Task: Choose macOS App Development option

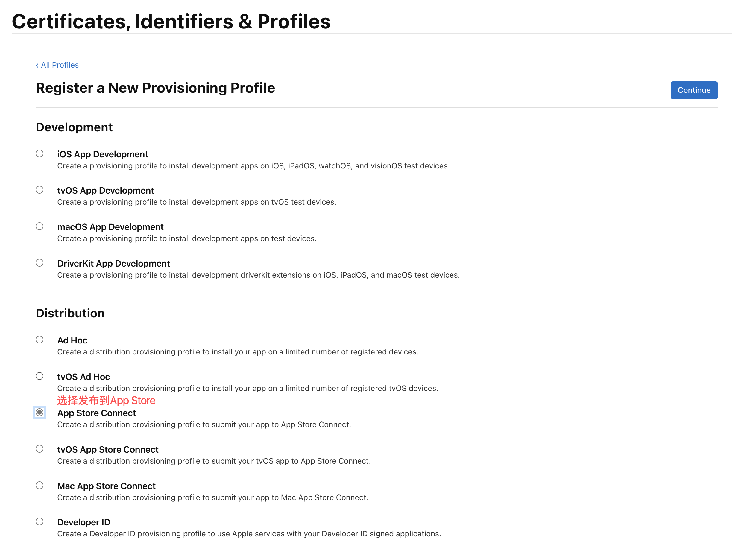Action: coord(40,226)
